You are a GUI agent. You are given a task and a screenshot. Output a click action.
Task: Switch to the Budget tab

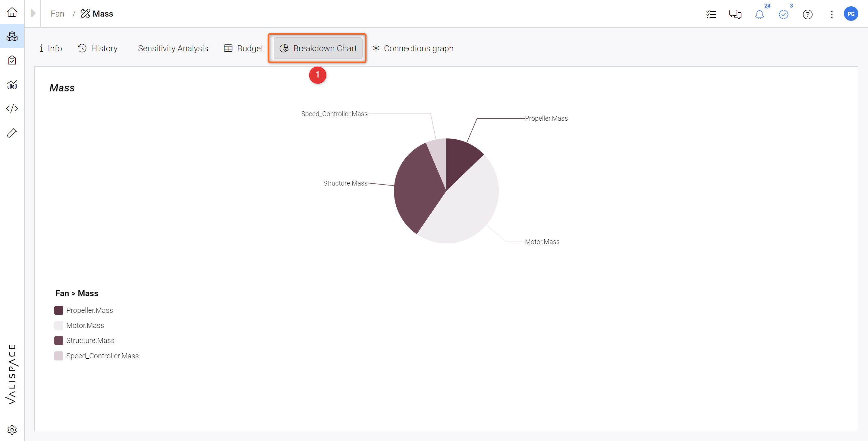tap(243, 48)
